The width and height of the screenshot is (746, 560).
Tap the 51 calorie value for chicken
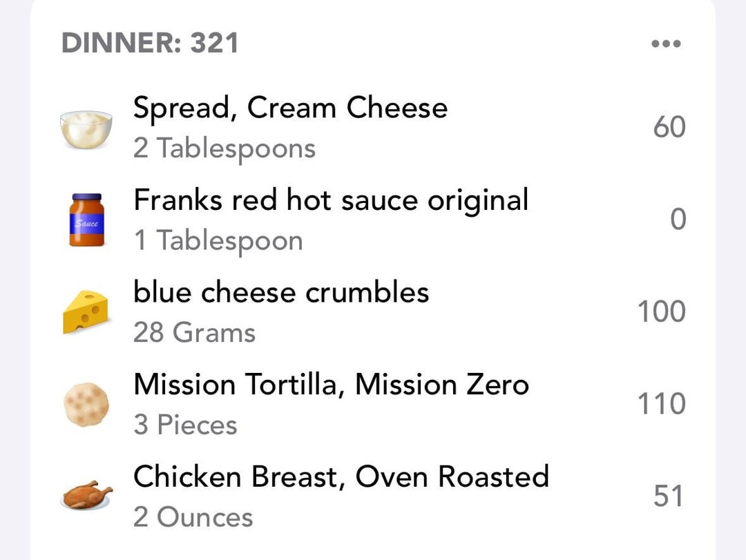tap(669, 496)
